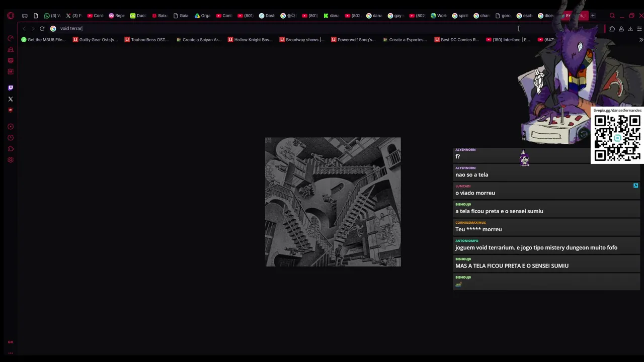
Task: Click username 'ANTONIOMFO' in chat
Action: coord(466,241)
